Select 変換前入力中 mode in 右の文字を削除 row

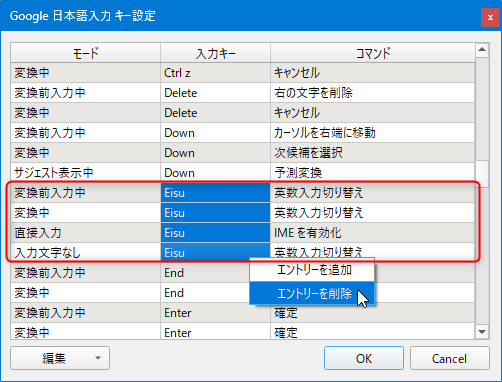click(86, 93)
